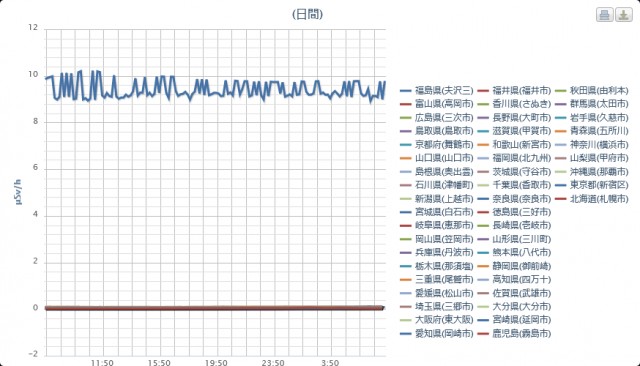Screen dimensions: 640x366
Task: Hide the 北海道(札幌市) series
Action: [x=591, y=199]
